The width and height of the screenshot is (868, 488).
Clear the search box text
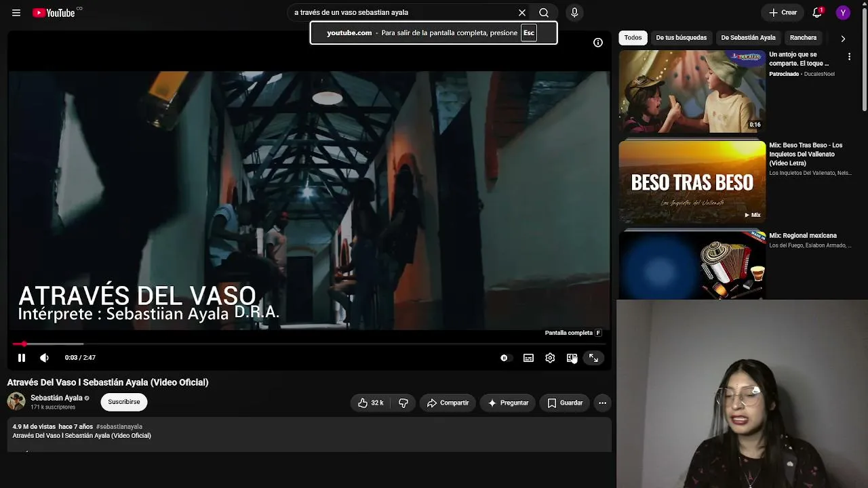[x=522, y=13]
